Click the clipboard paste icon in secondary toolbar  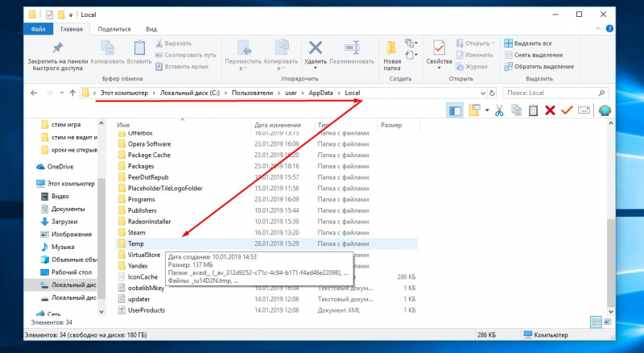(533, 110)
